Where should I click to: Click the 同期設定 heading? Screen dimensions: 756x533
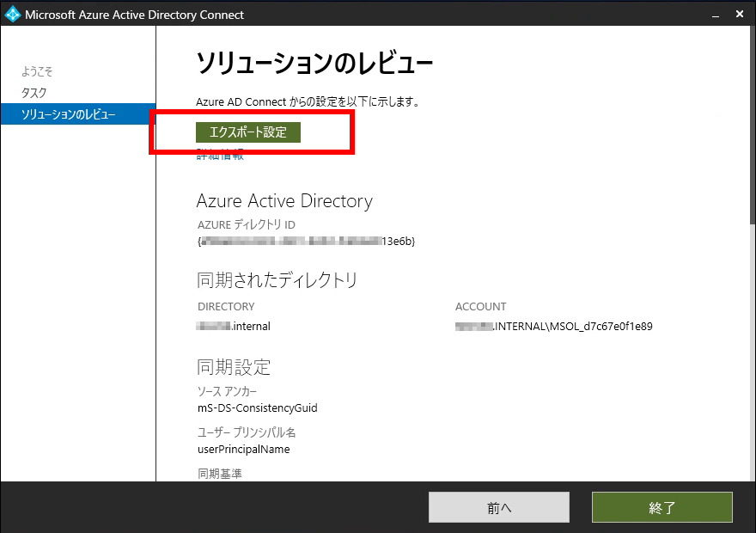[x=234, y=367]
